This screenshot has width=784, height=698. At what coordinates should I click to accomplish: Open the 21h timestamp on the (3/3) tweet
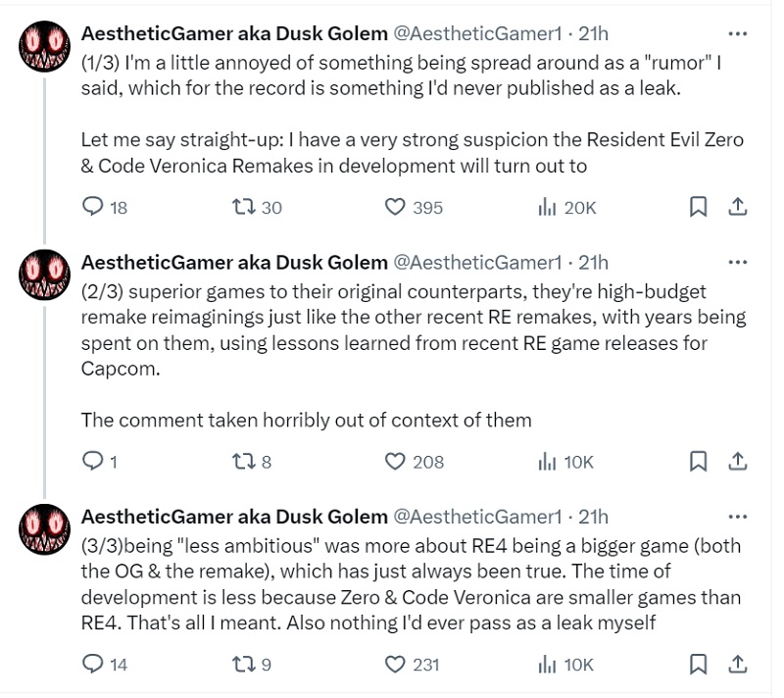[594, 516]
